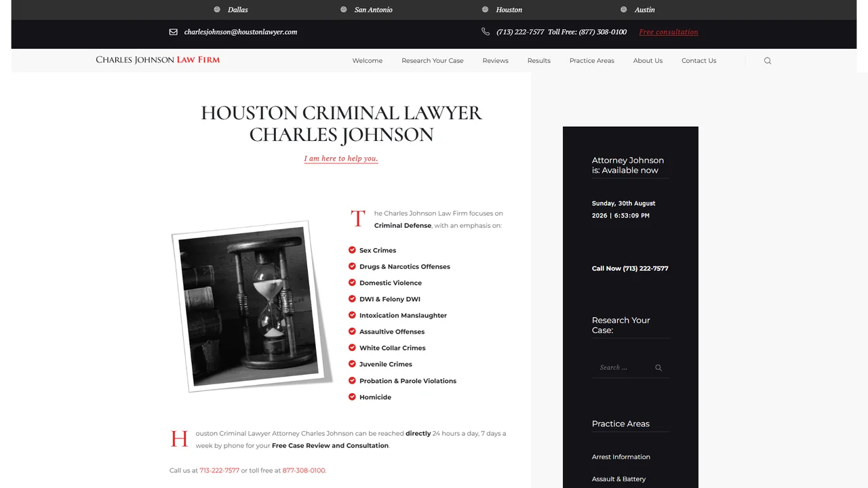Click the header phone number (713) 222-7577
This screenshot has height=488, width=868.
[520, 32]
